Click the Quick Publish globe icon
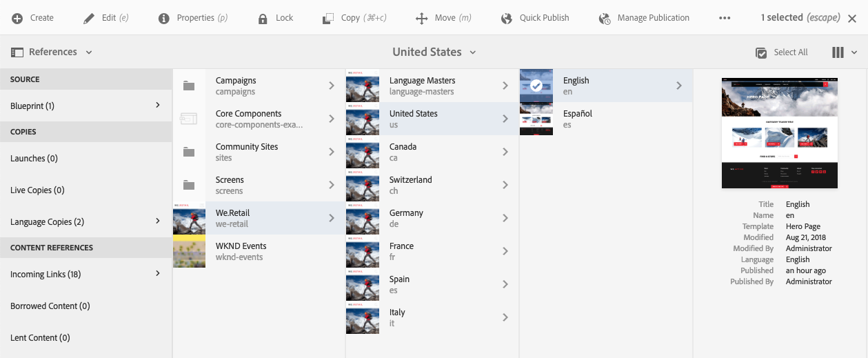868x358 pixels. 507,18
